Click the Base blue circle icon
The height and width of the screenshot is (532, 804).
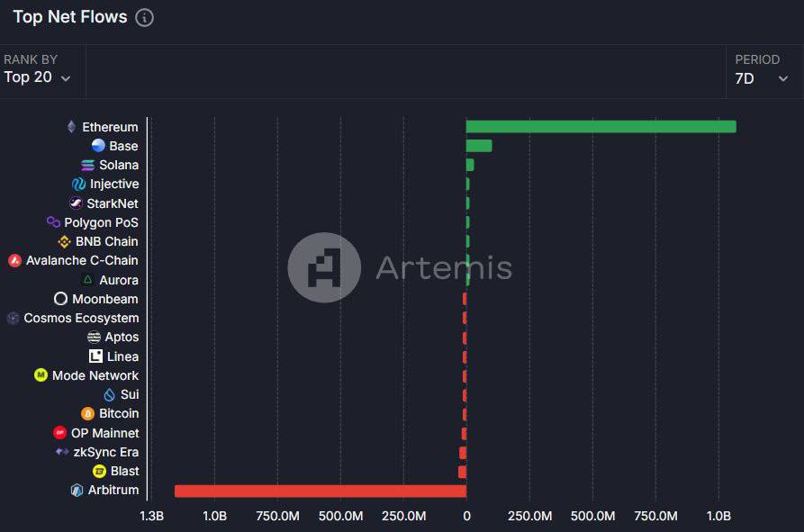point(98,146)
